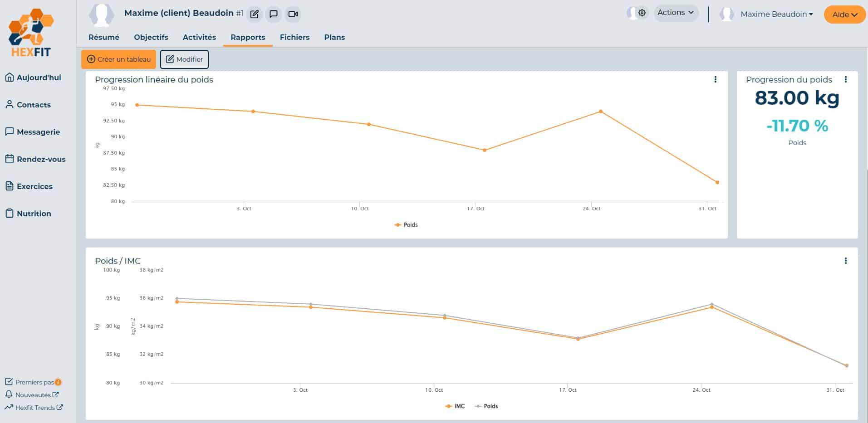Image resolution: width=868 pixels, height=423 pixels.
Task: Click the 17 Oct low point in weight chart
Action: 485,150
